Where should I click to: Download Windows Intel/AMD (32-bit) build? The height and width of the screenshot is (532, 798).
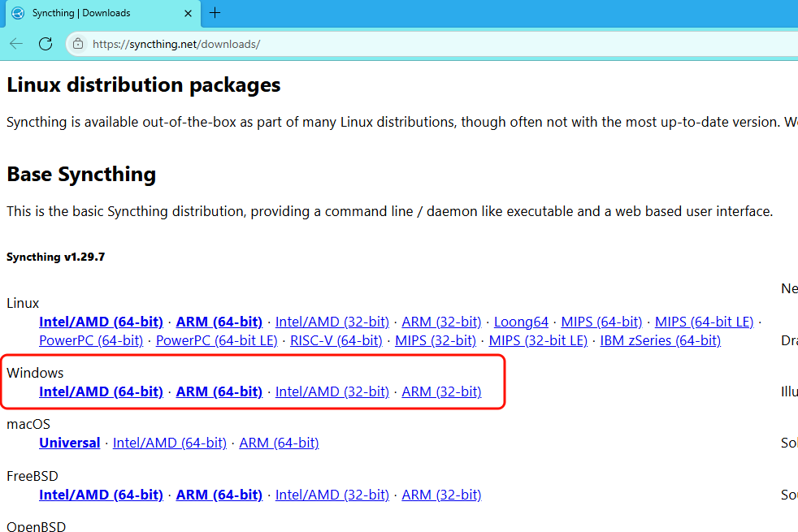tap(332, 391)
